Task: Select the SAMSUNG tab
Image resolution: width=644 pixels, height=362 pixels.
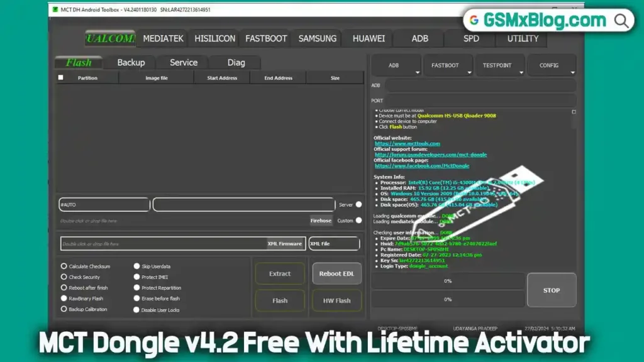Action: point(318,38)
